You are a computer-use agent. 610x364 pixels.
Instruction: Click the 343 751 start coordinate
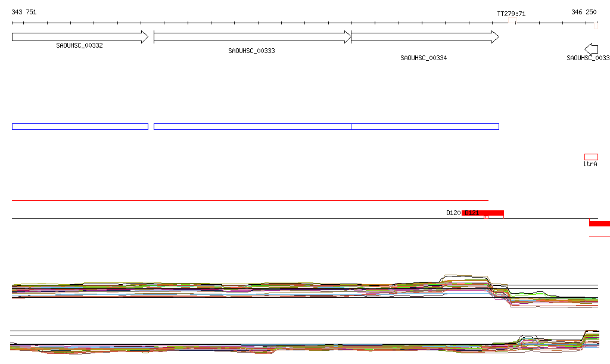[x=24, y=12]
